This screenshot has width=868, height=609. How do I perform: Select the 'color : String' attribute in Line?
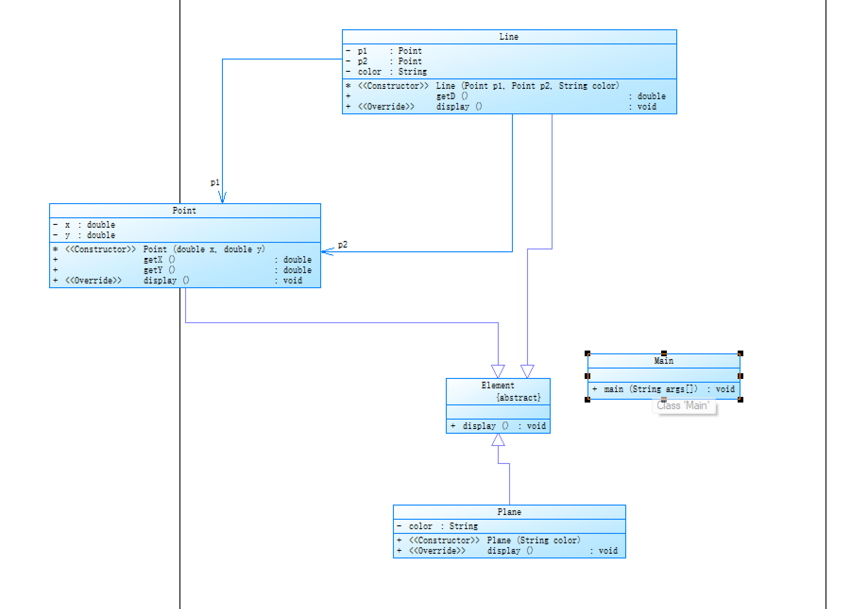pos(386,72)
